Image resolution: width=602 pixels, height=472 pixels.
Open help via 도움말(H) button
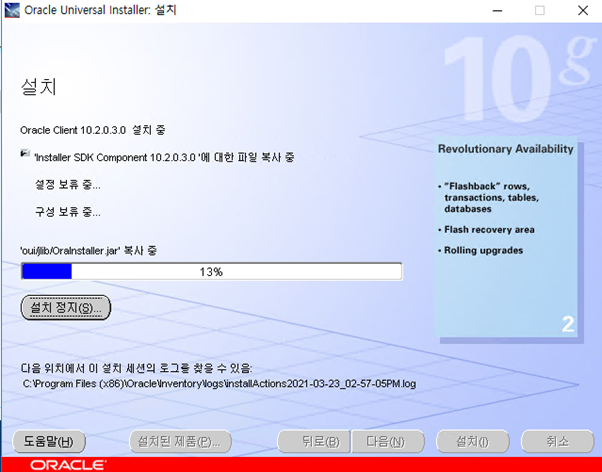point(49,441)
